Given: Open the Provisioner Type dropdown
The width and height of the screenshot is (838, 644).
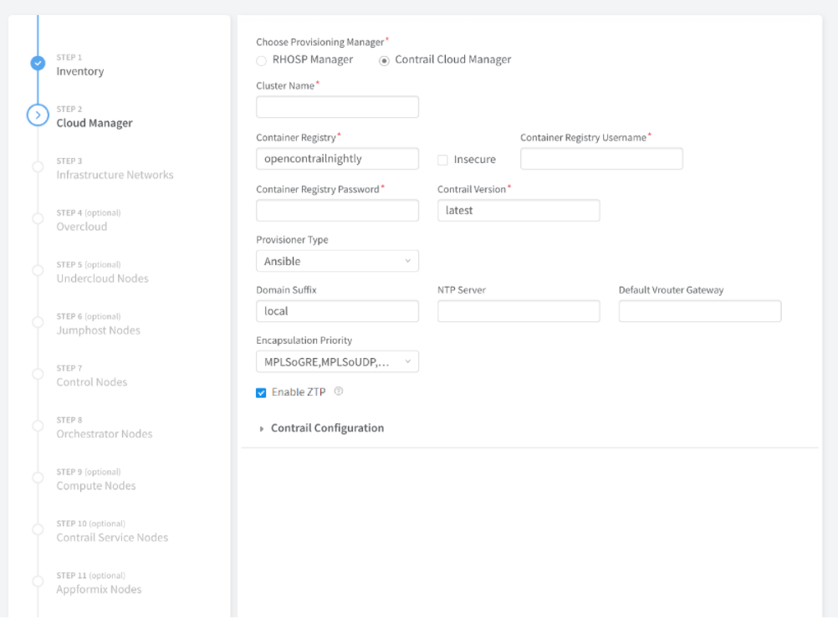Looking at the screenshot, I should click(336, 261).
